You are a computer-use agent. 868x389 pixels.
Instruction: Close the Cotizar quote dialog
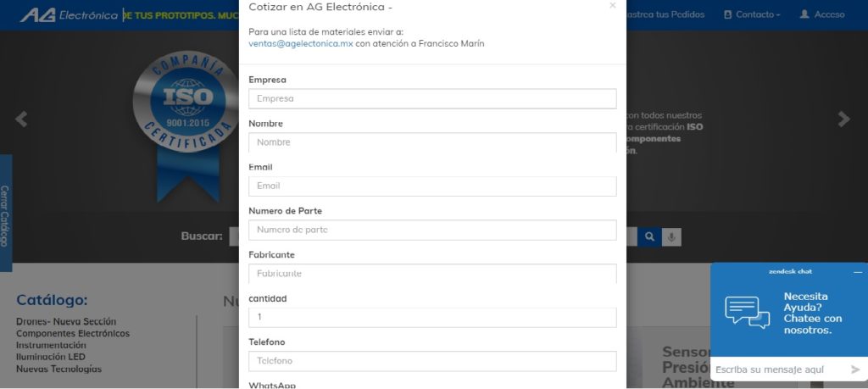tap(613, 6)
